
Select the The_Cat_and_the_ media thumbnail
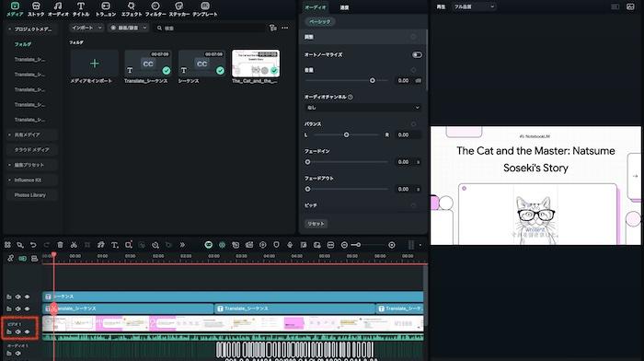256,64
